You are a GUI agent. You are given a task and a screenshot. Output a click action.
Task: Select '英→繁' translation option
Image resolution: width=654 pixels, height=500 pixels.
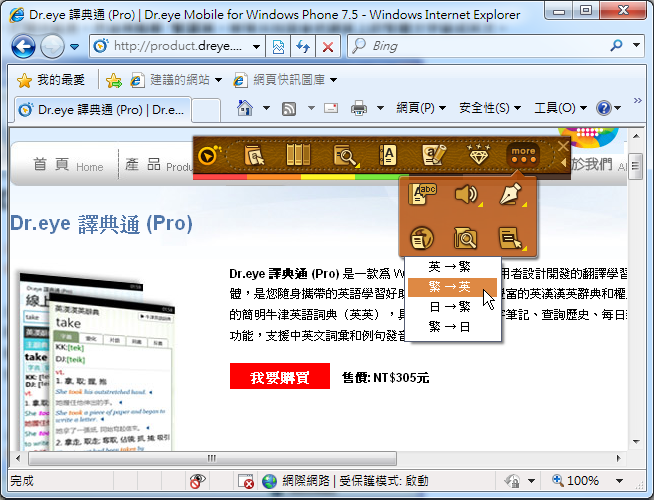[453, 266]
